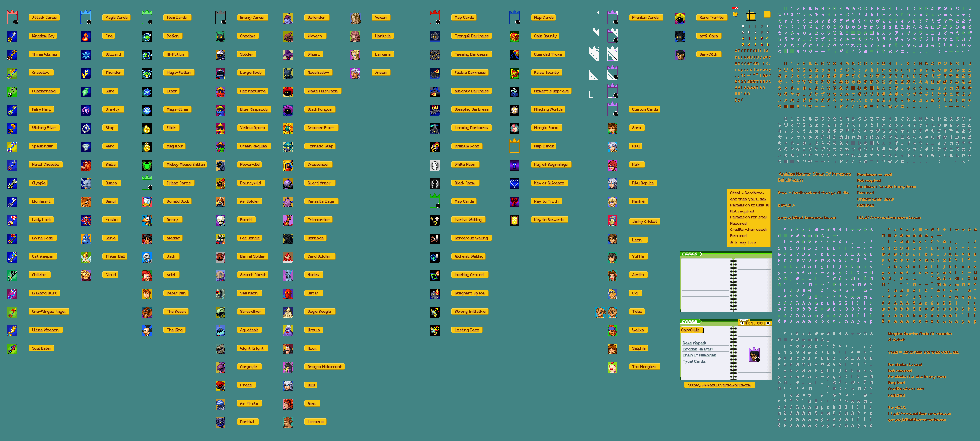This screenshot has height=441, width=980.
Task: Click the Calm Bounty treasure chest icon
Action: (x=514, y=36)
